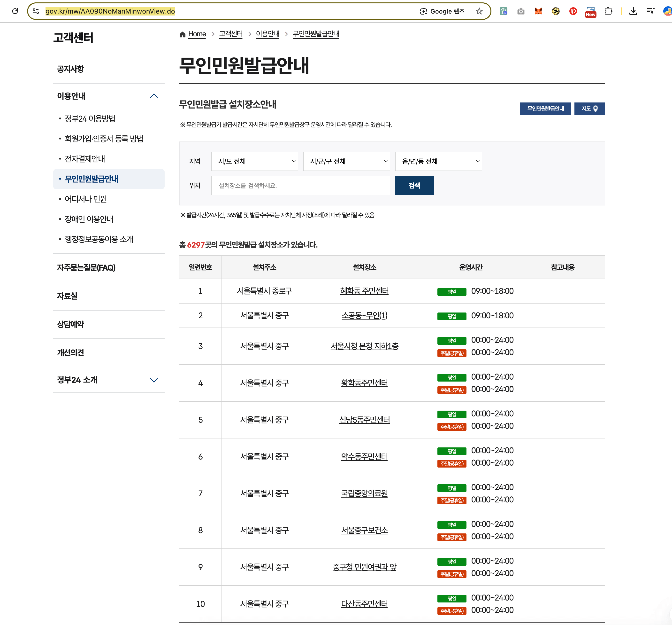
Task: Open the MetaMask fox extension icon
Action: tap(538, 11)
